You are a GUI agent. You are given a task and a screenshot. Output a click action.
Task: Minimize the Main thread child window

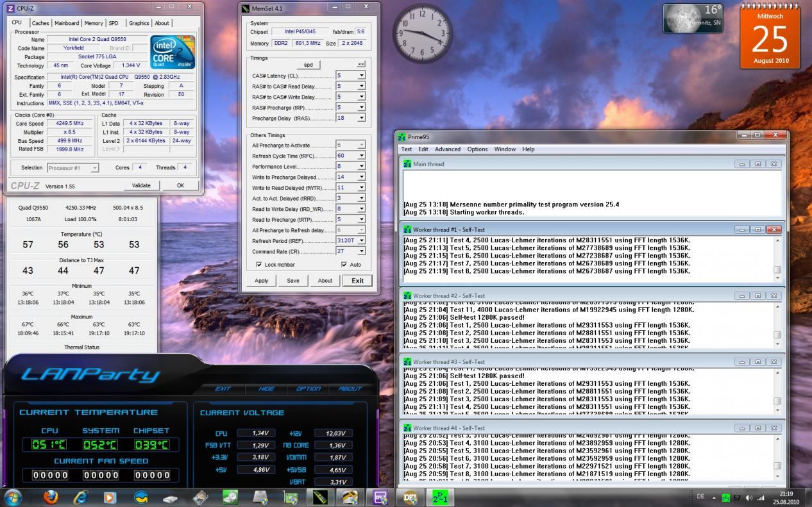click(x=742, y=164)
